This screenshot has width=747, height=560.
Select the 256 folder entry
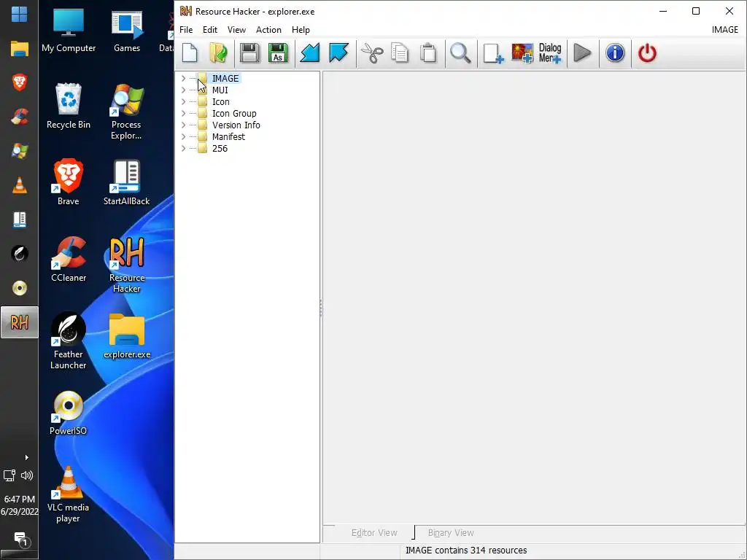(220, 148)
